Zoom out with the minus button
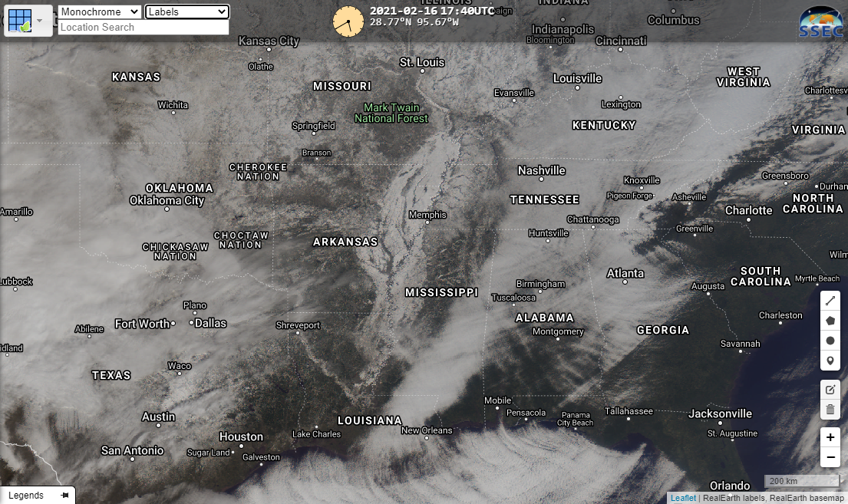This screenshot has width=848, height=504. pyautogui.click(x=830, y=457)
